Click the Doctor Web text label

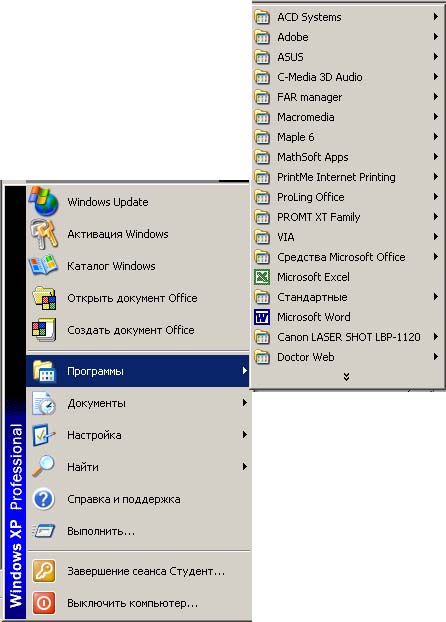(306, 357)
